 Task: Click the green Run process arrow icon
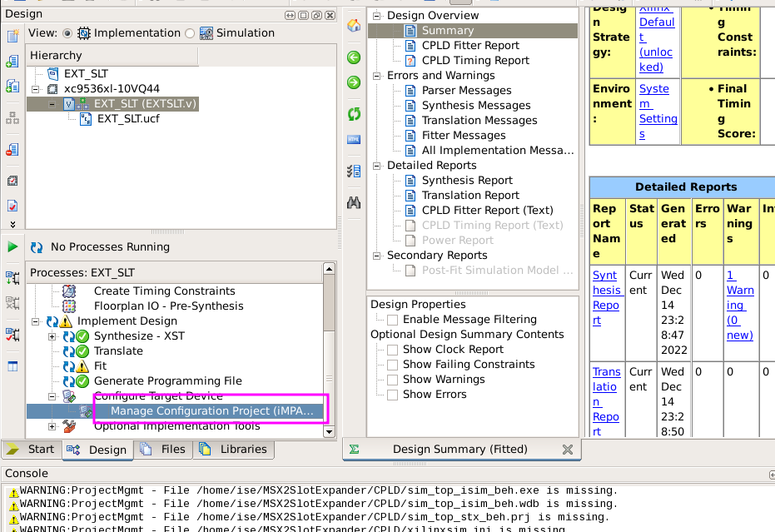tap(12, 247)
